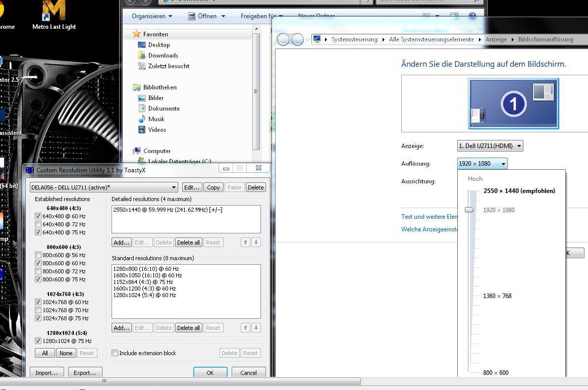Click Alle Systemsteuerungselemente breadcrumb
Screen dimensions: 588x390
pyautogui.click(x=431, y=39)
